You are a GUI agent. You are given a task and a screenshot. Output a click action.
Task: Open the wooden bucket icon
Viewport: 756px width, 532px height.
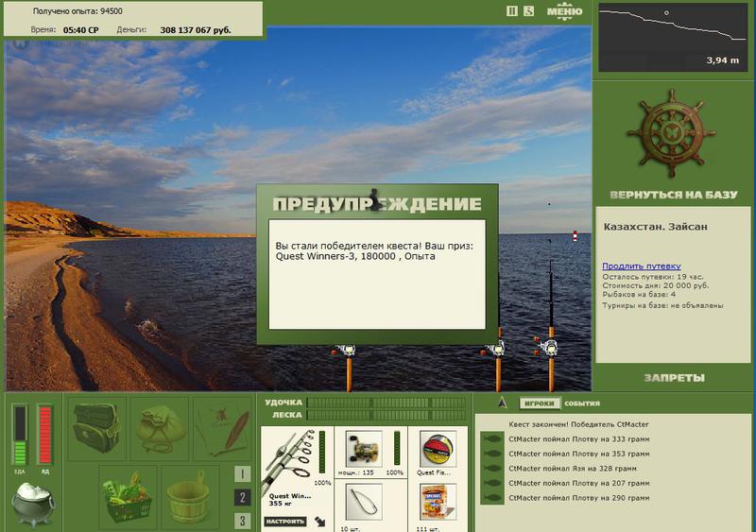pyautogui.click(x=191, y=497)
